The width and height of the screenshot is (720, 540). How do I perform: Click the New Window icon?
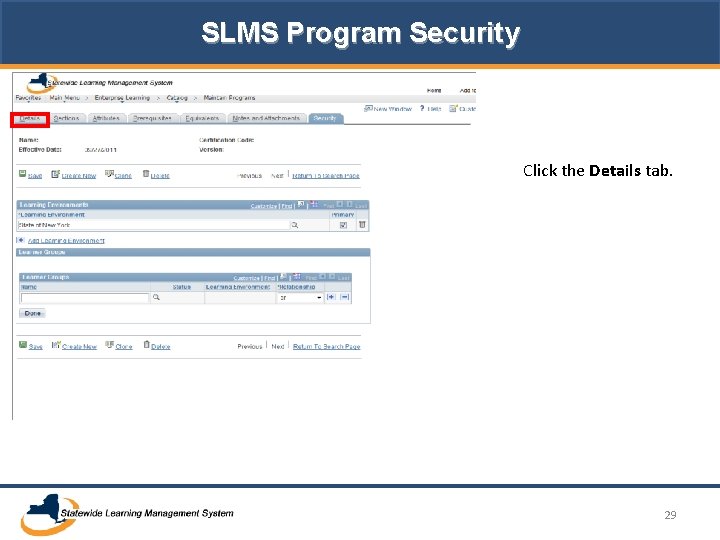point(368,108)
